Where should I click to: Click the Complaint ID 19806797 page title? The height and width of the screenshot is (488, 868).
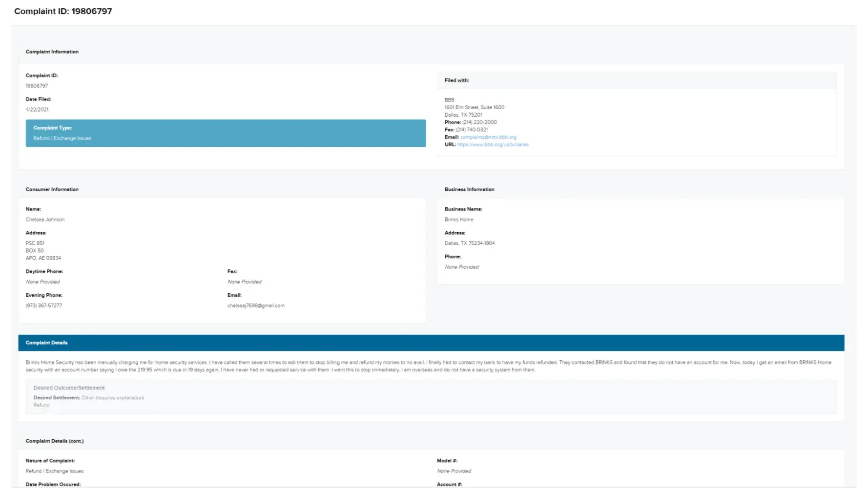click(x=63, y=11)
